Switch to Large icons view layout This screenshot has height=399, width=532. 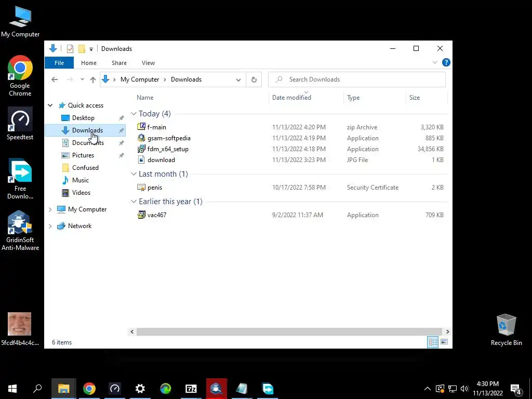coord(444,342)
